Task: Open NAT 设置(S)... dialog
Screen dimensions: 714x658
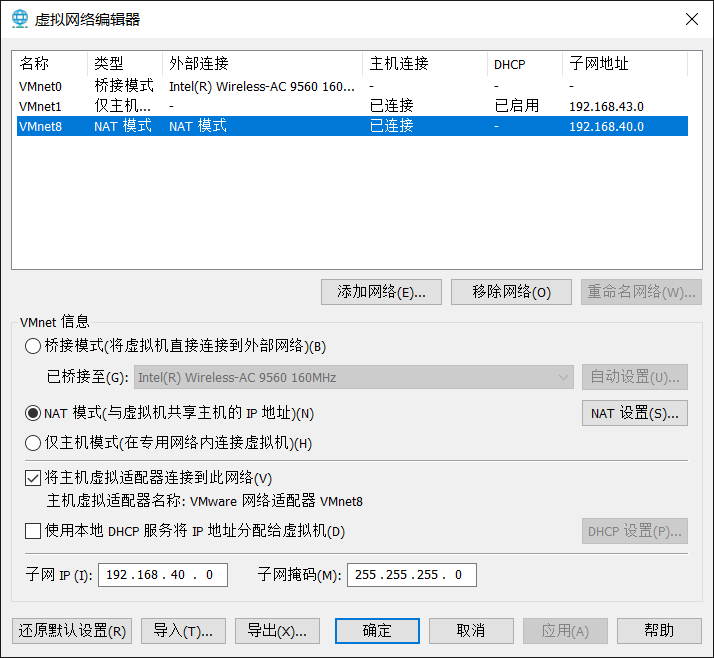Action: point(635,413)
